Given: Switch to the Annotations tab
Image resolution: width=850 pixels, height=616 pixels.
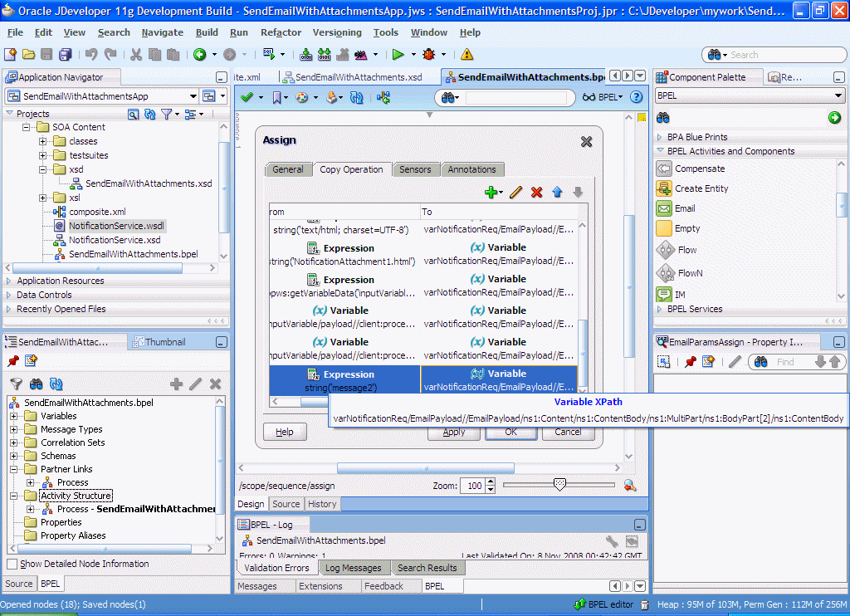Looking at the screenshot, I should 471,169.
